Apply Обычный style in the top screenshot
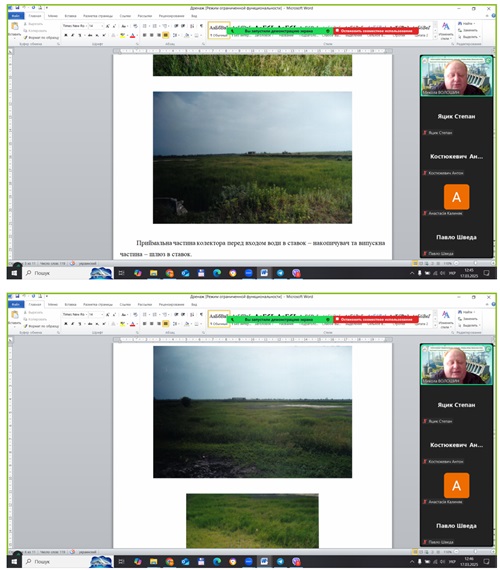Viewport: 500px width, 570px height. [219, 30]
